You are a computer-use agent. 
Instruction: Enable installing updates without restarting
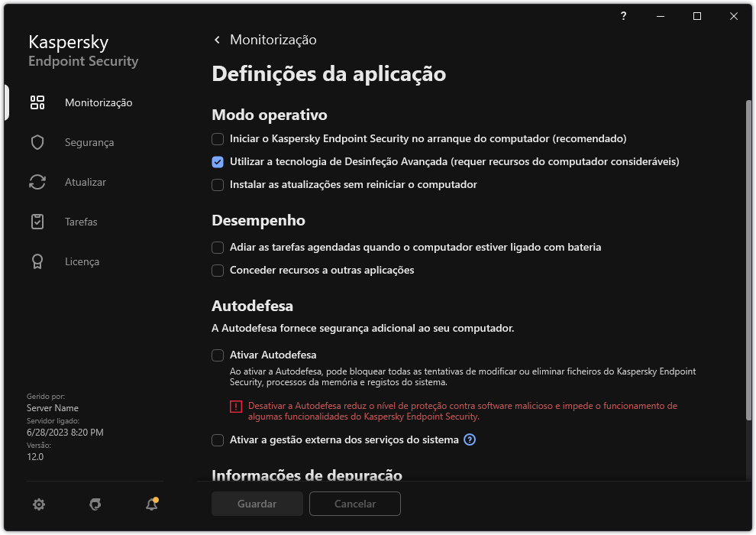[218, 184]
